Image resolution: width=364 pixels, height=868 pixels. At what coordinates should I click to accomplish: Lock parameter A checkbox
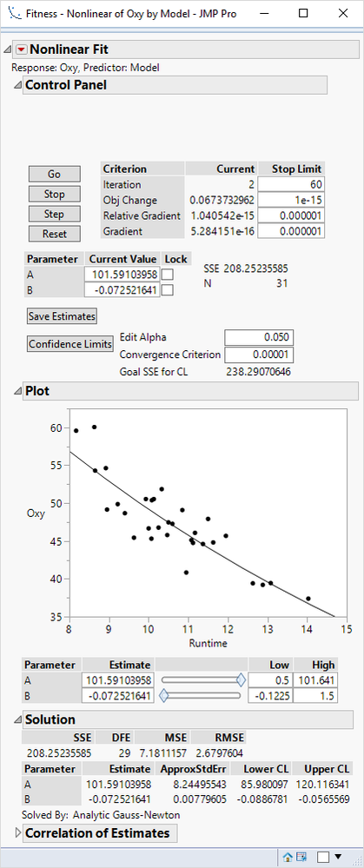tap(168, 275)
